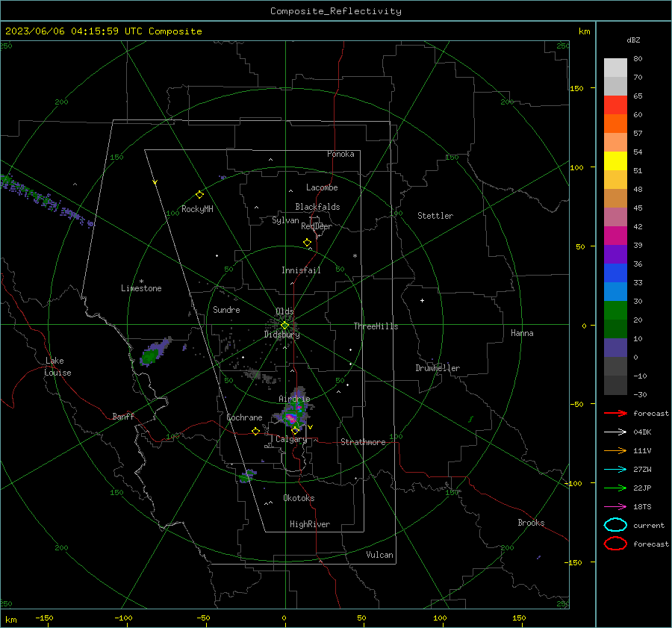The image size is (672, 628).
Task: Click the yellow diamond marker just above Calgary
Action: coord(295,430)
